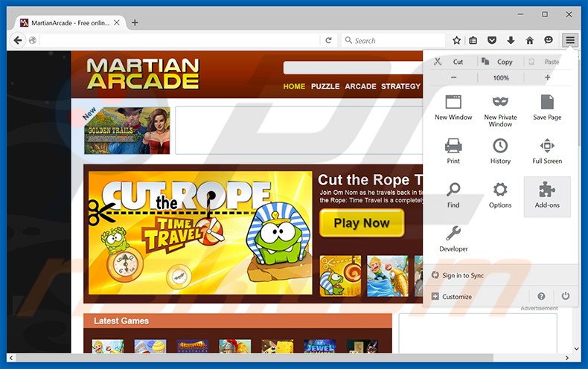Image resolution: width=588 pixels, height=369 pixels.
Task: Bookmark this page with the star icon
Action: coord(456,40)
